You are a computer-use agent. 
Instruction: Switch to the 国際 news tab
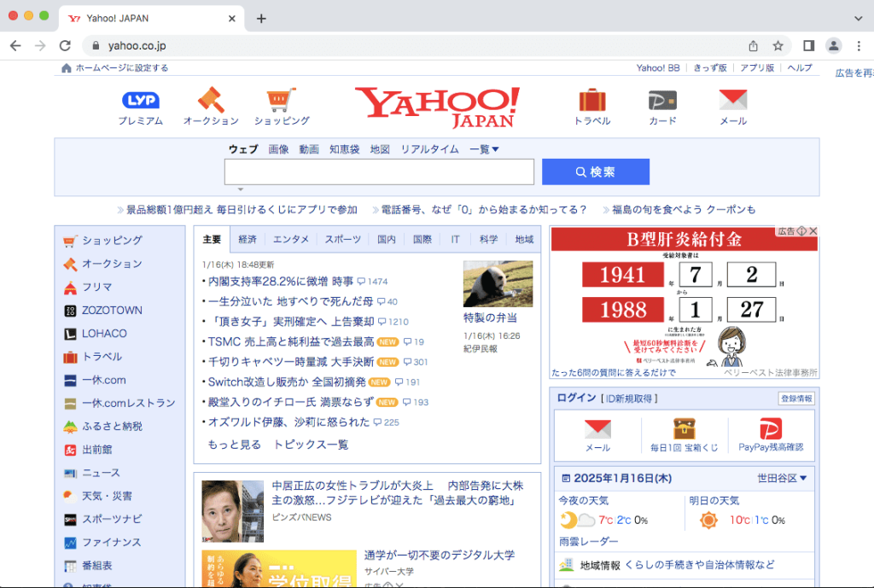tap(422, 239)
